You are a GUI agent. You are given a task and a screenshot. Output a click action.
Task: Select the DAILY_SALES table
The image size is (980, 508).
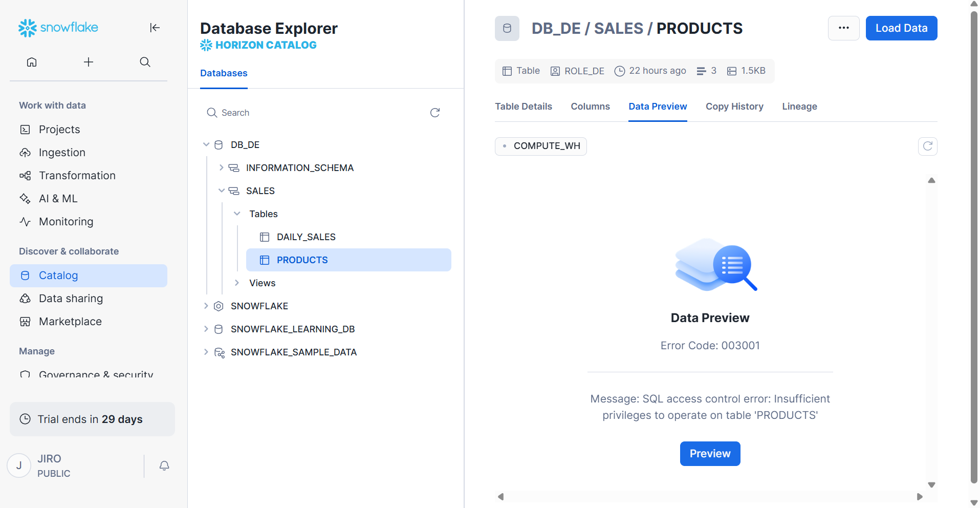(306, 237)
